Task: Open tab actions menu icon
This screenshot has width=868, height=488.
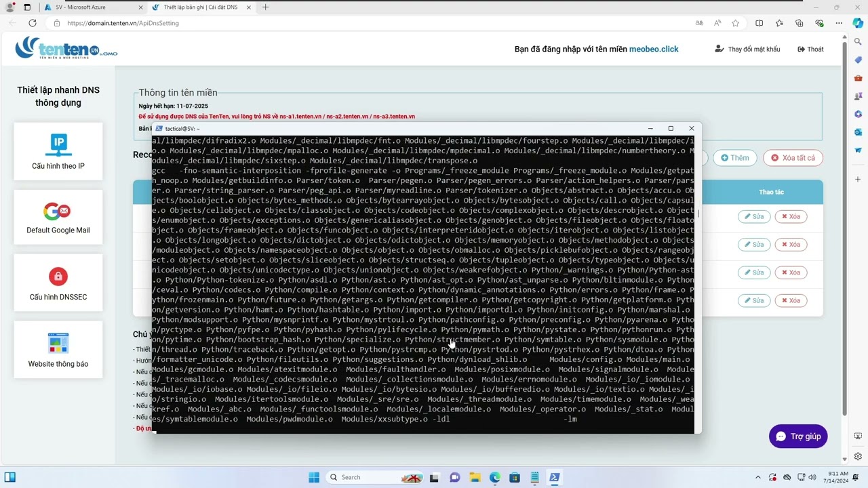Action: [x=27, y=7]
